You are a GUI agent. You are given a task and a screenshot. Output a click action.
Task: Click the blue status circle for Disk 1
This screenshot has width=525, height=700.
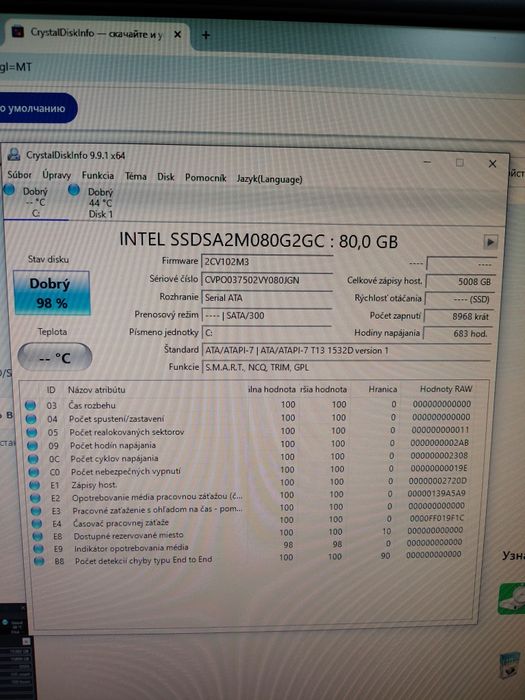[74, 190]
